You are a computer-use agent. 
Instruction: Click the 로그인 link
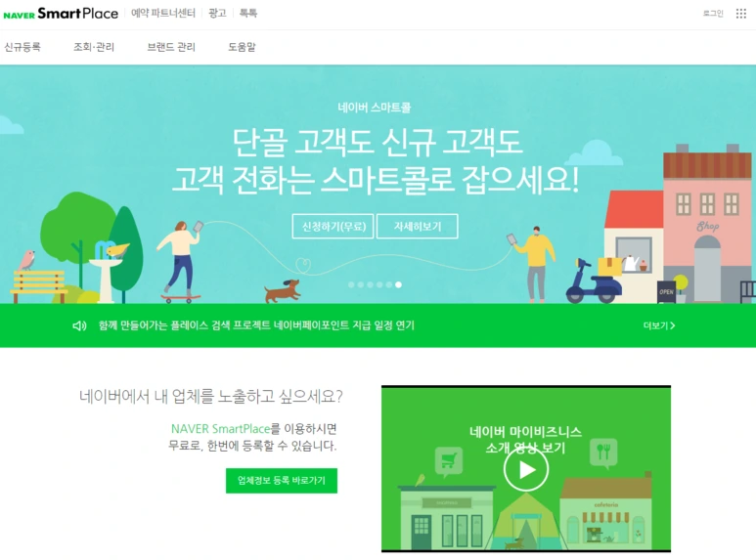pos(713,14)
